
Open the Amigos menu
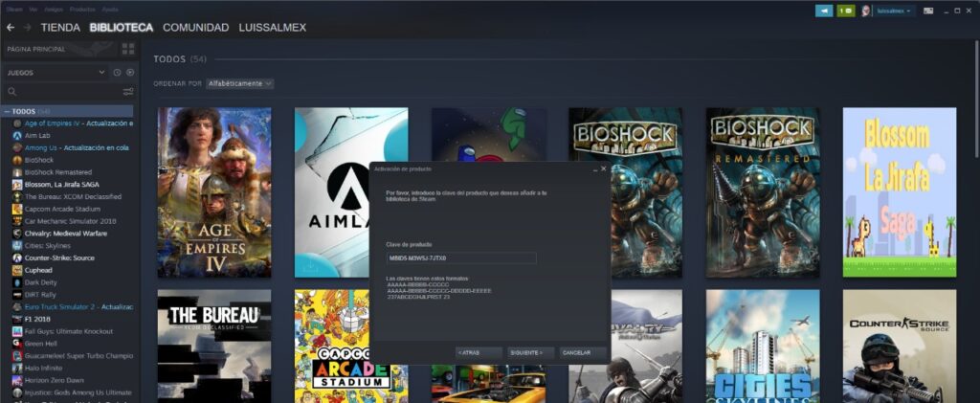tap(54, 10)
